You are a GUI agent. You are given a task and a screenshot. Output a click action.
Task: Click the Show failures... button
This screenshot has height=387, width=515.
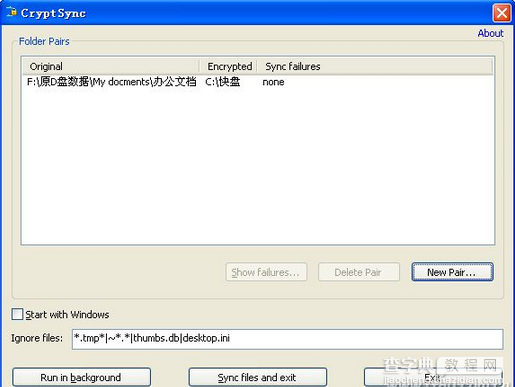(266, 272)
